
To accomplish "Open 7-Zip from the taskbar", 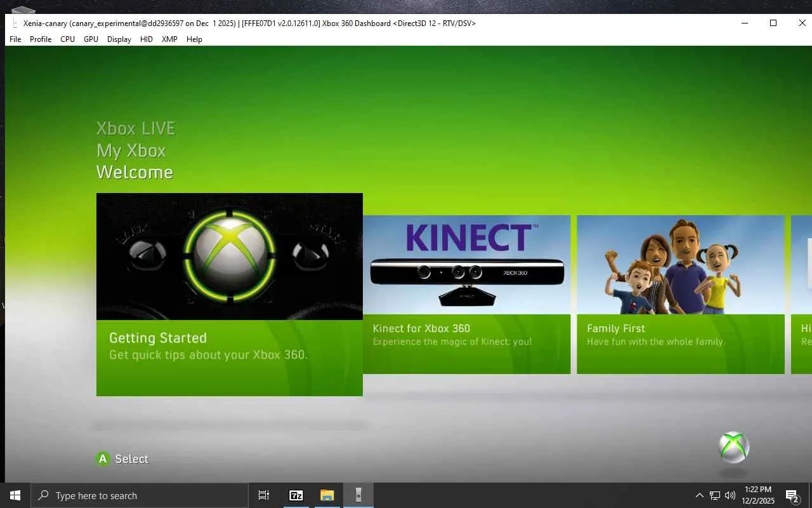I will (x=296, y=495).
